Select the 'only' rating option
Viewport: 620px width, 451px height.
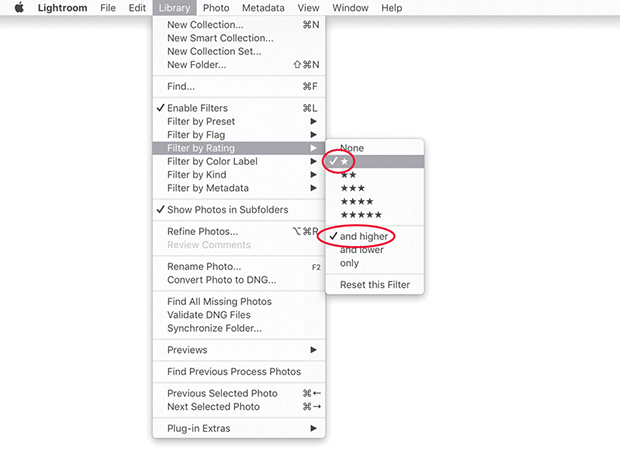click(x=349, y=263)
